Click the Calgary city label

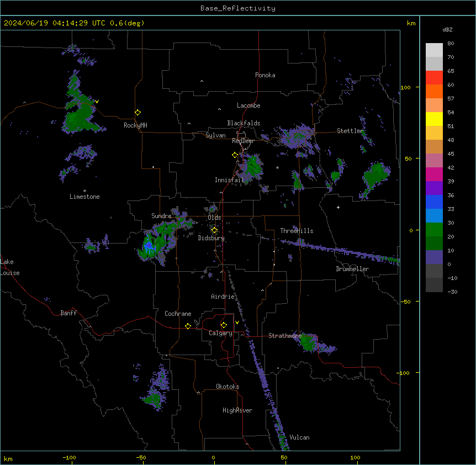(x=220, y=333)
